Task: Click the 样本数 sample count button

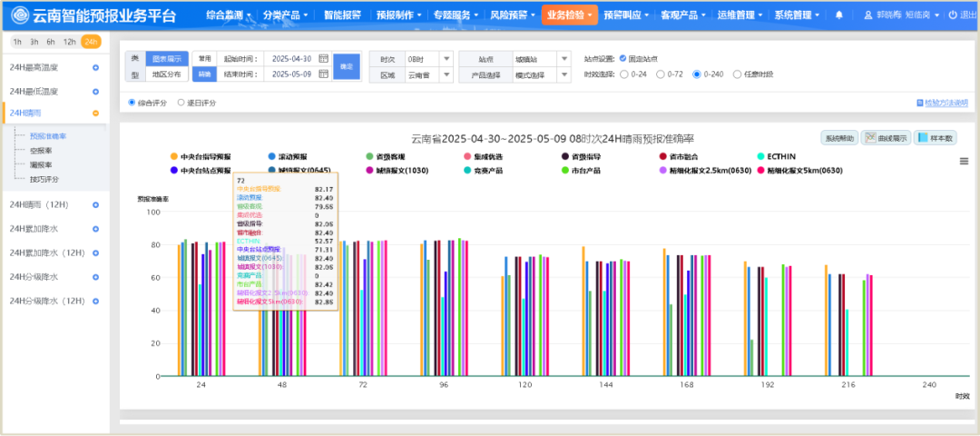Action: tap(935, 138)
